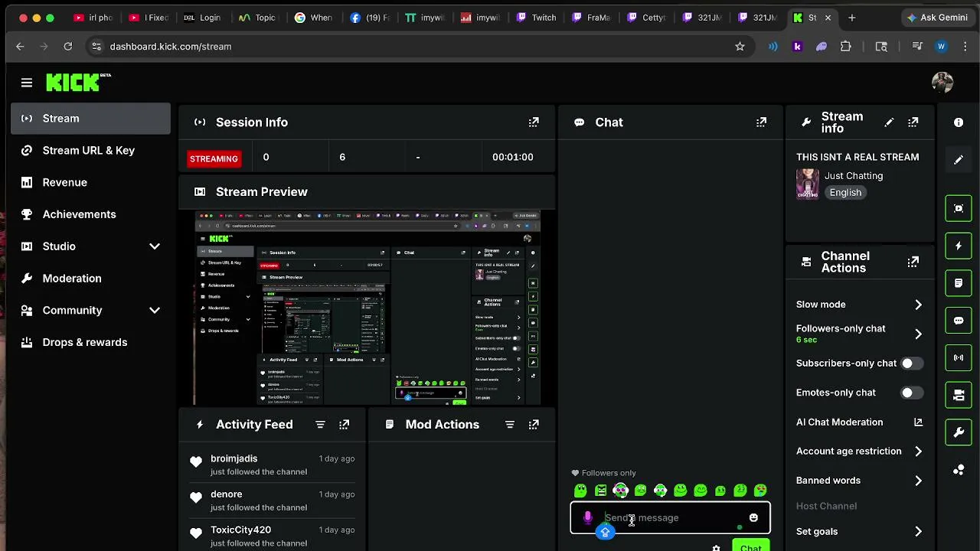
Task: Pop out the Chat panel
Action: coord(761,122)
